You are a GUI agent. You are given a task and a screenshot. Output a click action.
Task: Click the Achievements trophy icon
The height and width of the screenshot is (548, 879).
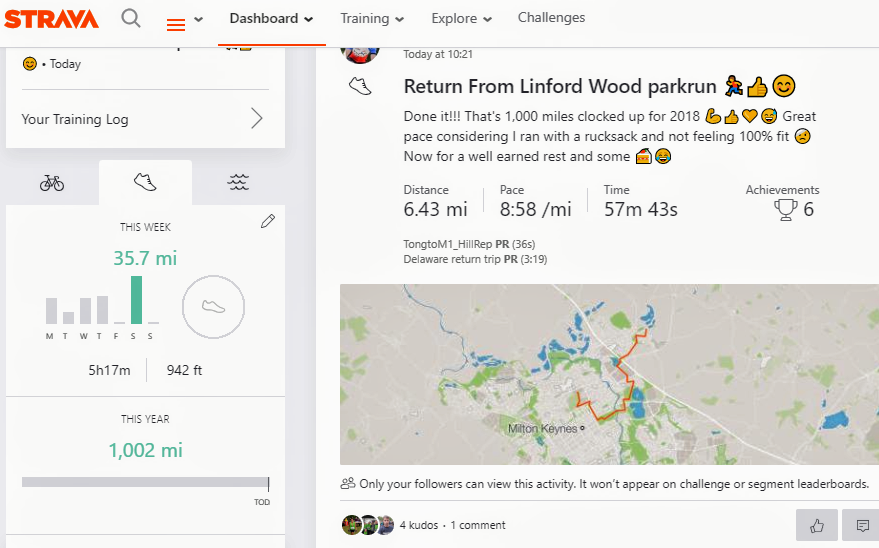tap(785, 210)
